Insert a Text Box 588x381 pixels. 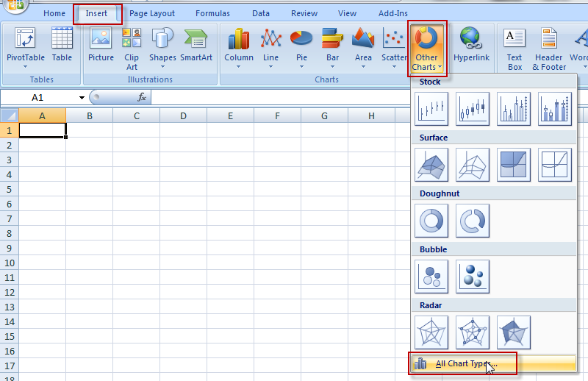pos(514,49)
